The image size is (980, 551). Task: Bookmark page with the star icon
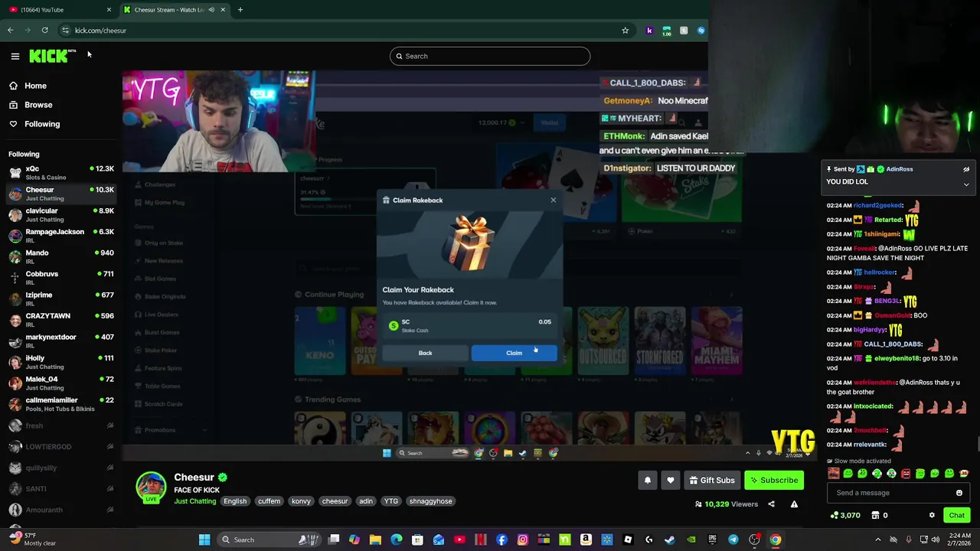tap(625, 31)
